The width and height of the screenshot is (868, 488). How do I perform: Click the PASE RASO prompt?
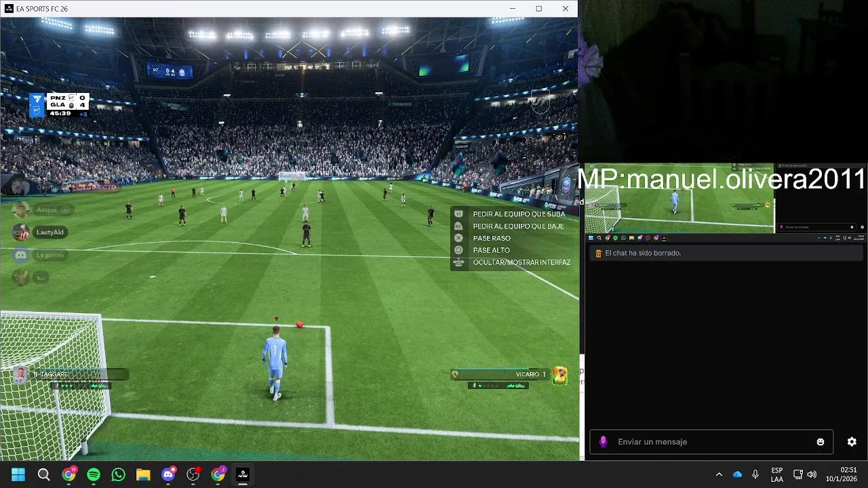coord(492,239)
